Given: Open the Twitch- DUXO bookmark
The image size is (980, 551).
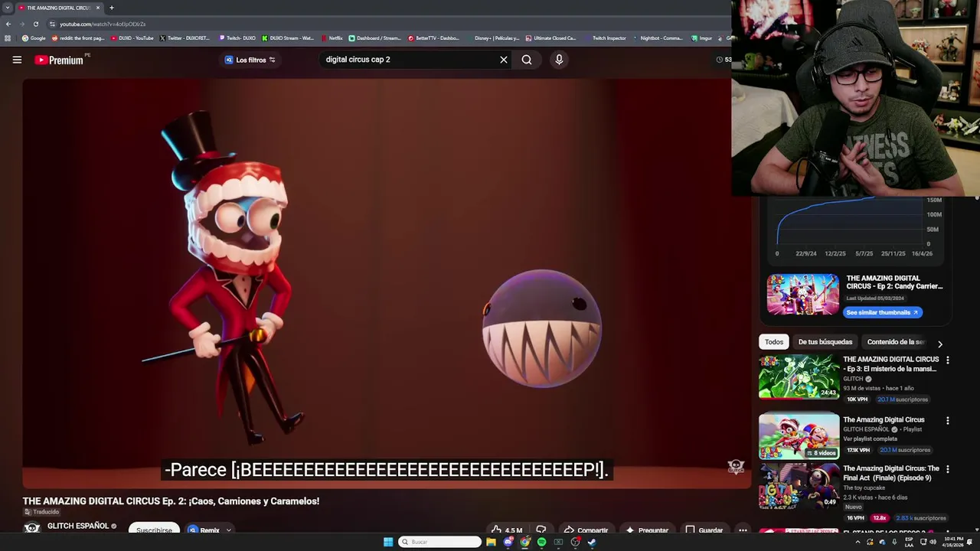Looking at the screenshot, I should [x=237, y=38].
